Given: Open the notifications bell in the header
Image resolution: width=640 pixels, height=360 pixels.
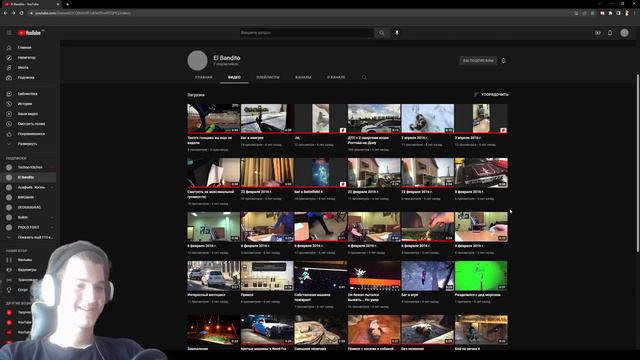Looking at the screenshot, I should (610, 33).
